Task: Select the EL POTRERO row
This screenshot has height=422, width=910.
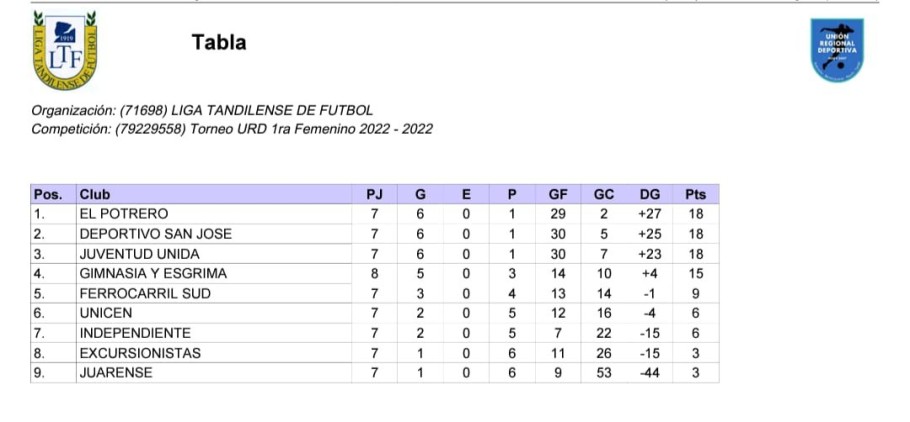Action: pos(375,214)
